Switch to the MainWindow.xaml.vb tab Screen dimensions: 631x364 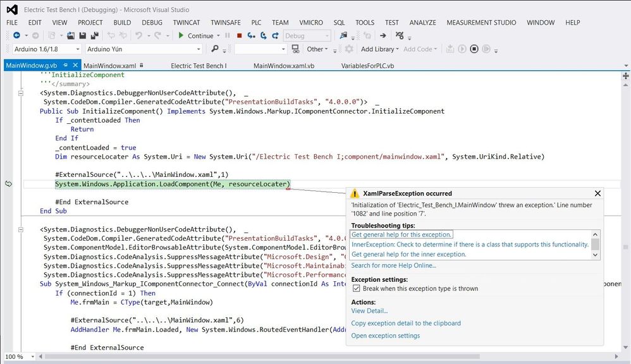pyautogui.click(x=284, y=66)
